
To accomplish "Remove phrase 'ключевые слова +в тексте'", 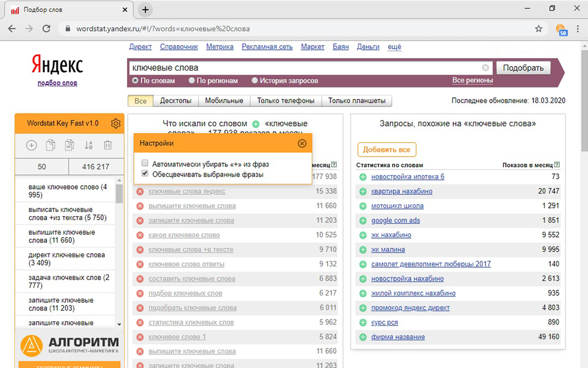I will click(x=140, y=250).
